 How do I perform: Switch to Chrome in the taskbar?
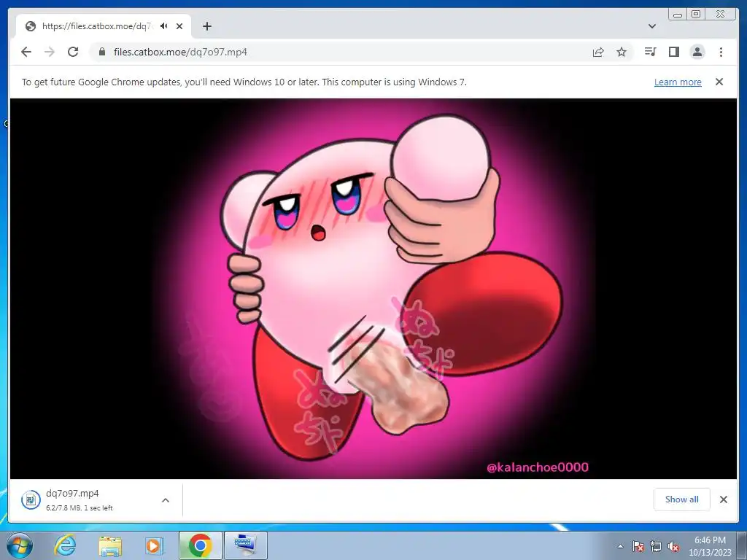(x=200, y=545)
